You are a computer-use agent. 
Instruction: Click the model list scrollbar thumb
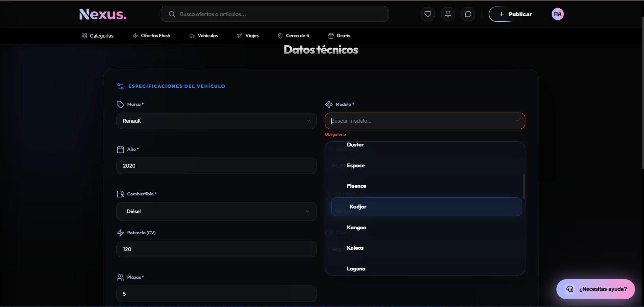(x=524, y=186)
